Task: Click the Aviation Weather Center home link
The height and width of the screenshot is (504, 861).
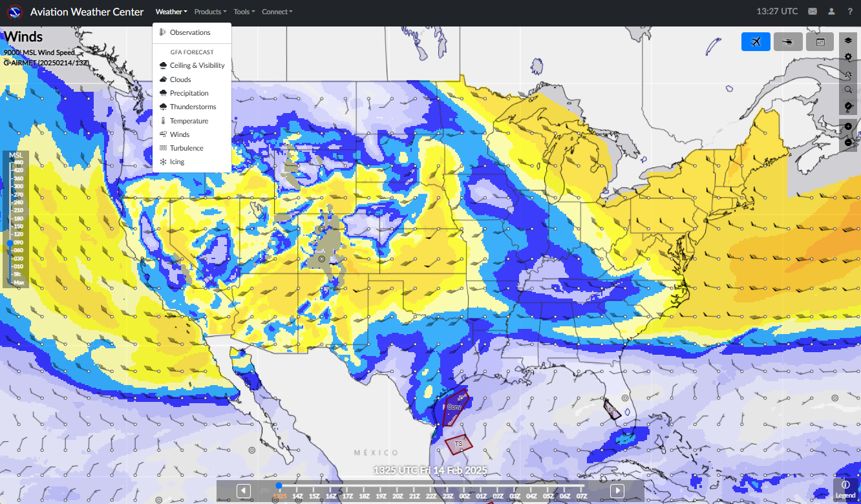Action: pyautogui.click(x=87, y=12)
